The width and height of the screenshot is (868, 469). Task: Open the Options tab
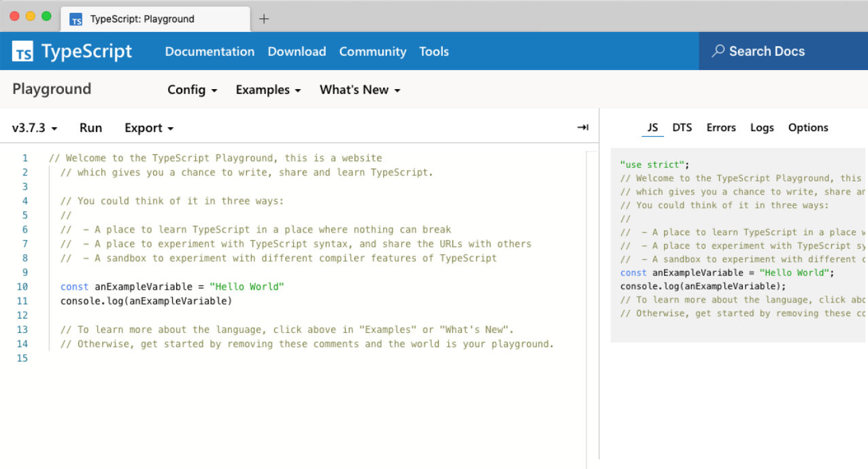808,127
